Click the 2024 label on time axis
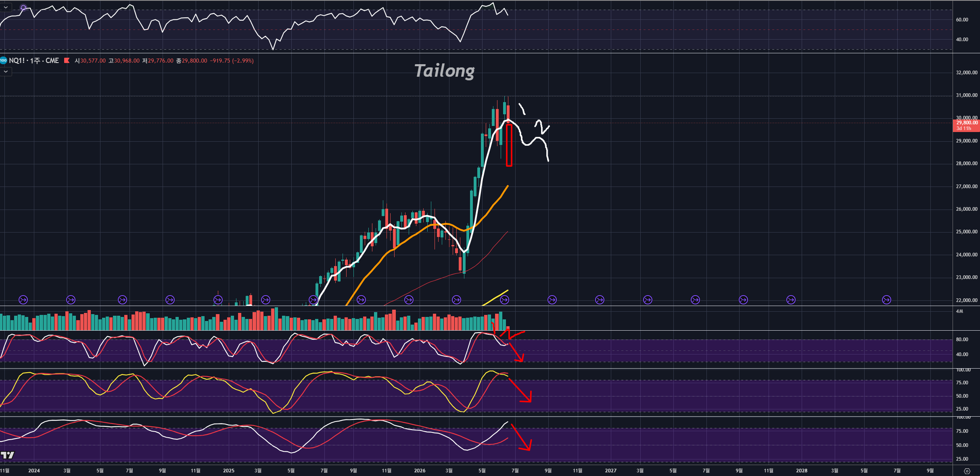Viewport: 980px width, 476px height. click(34, 471)
